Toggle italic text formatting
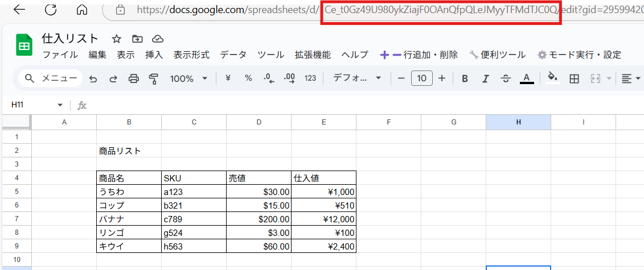Image resolution: width=644 pixels, height=270 pixels. [x=485, y=79]
